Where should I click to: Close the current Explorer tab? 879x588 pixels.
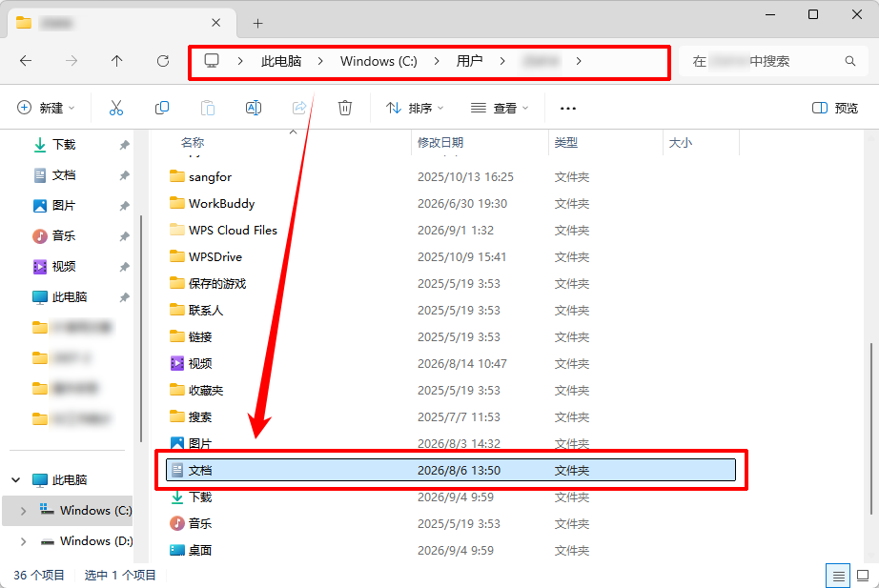(215, 23)
